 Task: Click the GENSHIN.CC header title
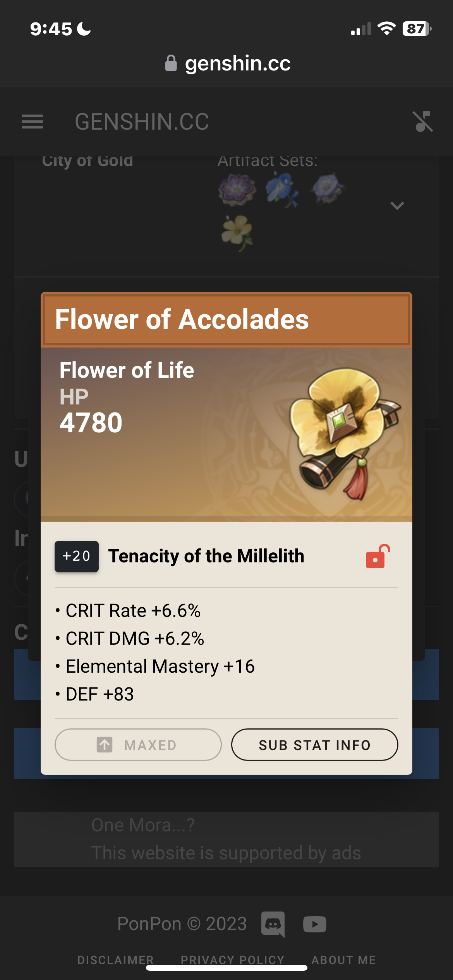pos(142,122)
